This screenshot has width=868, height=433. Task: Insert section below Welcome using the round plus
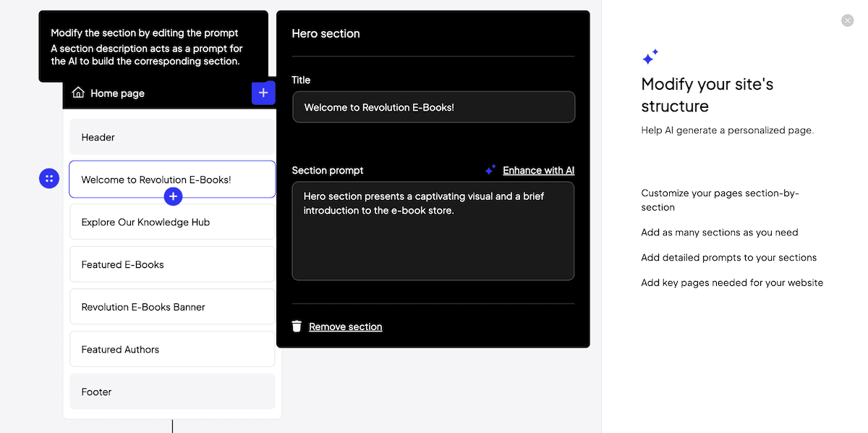coord(173,196)
